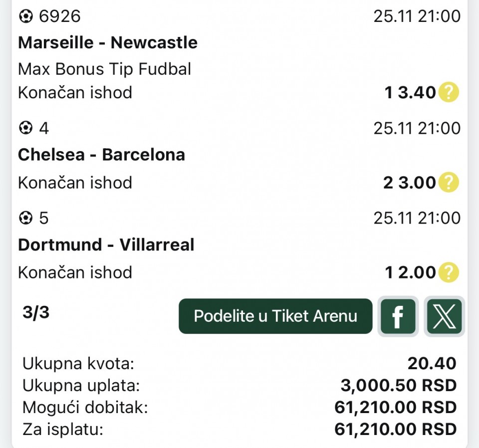Click Mogući dobitak amount 61,210.00 RSD
Screen dimensions: 479x448
pyautogui.click(x=395, y=408)
